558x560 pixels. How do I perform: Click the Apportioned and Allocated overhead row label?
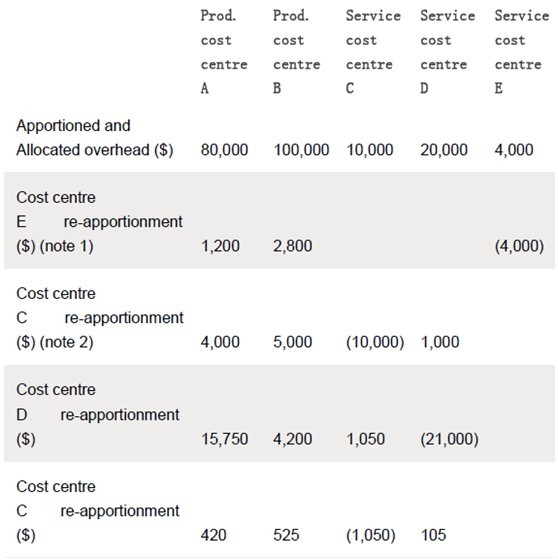(95, 138)
